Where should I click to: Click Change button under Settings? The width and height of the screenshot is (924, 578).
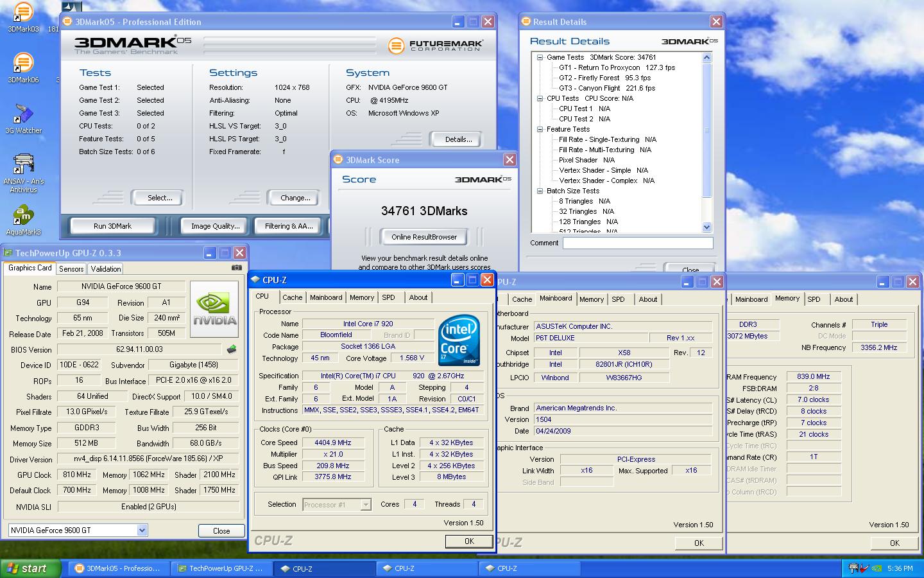(295, 198)
